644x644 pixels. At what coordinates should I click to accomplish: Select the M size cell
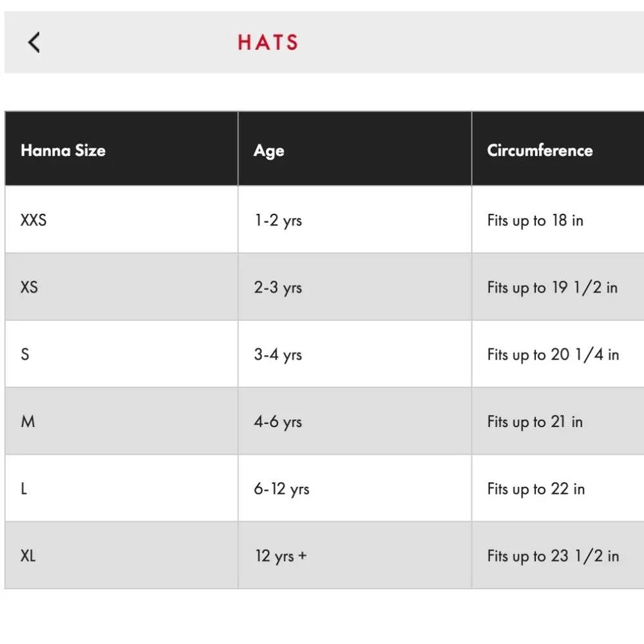pos(28,422)
